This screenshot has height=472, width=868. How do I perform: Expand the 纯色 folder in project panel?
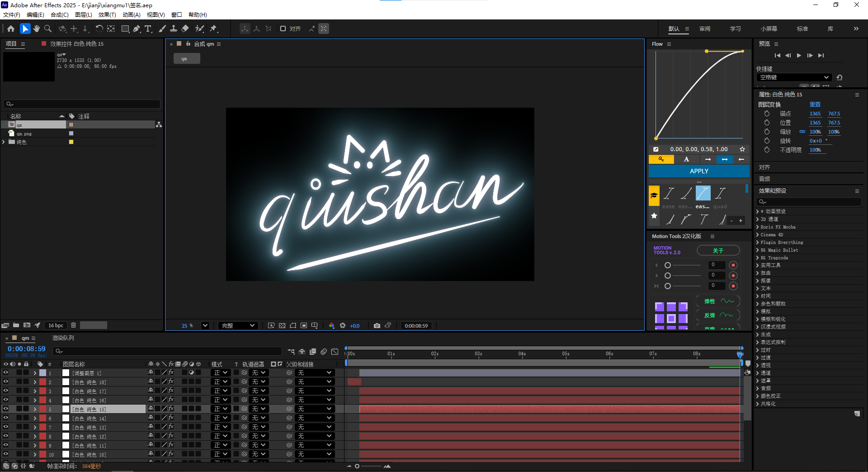[x=4, y=142]
